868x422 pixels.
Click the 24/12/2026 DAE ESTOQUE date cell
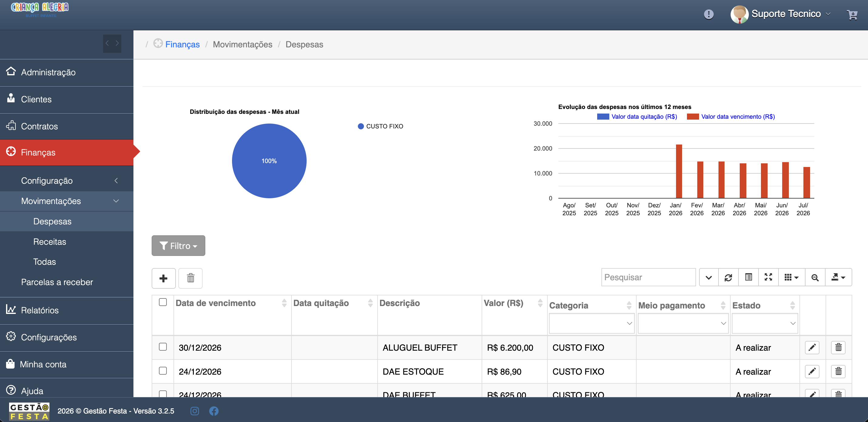click(x=233, y=371)
